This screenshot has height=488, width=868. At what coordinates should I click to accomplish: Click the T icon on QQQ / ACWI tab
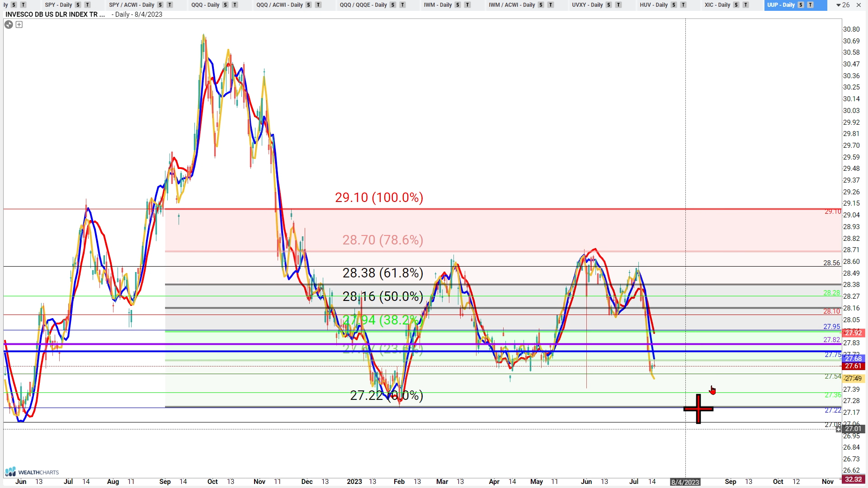tap(318, 5)
